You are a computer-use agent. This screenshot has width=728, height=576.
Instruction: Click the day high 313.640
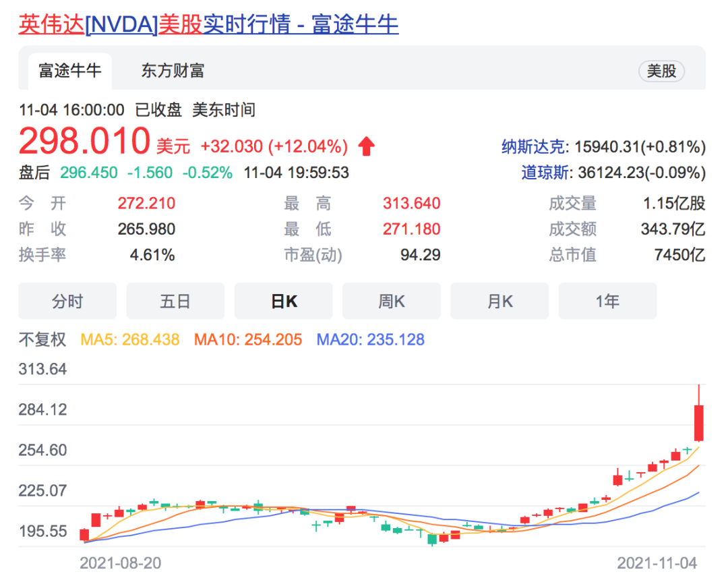coord(411,204)
